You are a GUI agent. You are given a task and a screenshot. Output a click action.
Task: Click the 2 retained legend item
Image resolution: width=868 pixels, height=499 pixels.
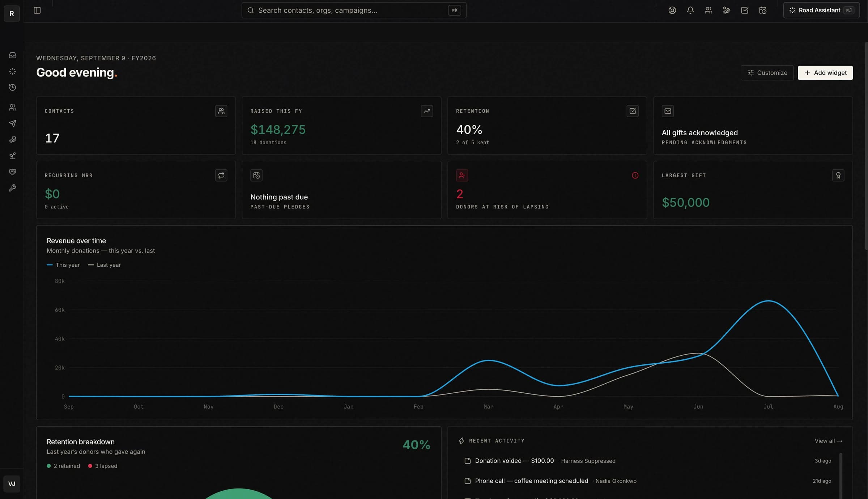tap(63, 466)
